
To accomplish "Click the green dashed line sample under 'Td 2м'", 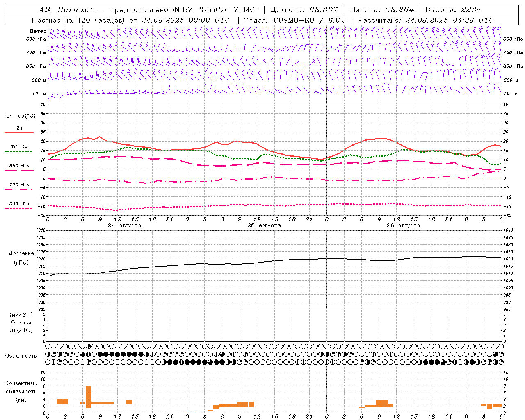I will pyautogui.click(x=18, y=152).
